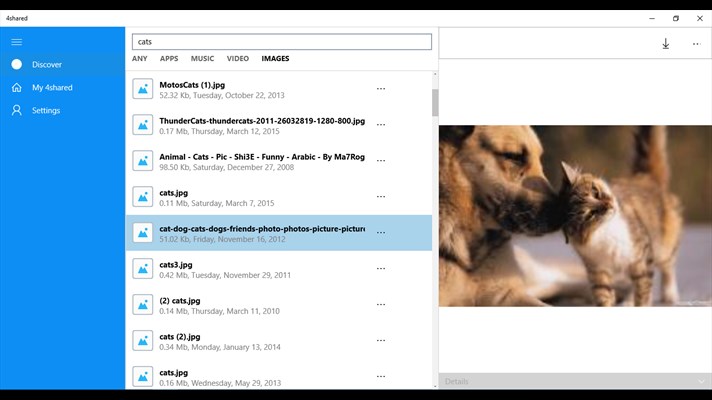Click the dog and cat preview image

coord(574,216)
